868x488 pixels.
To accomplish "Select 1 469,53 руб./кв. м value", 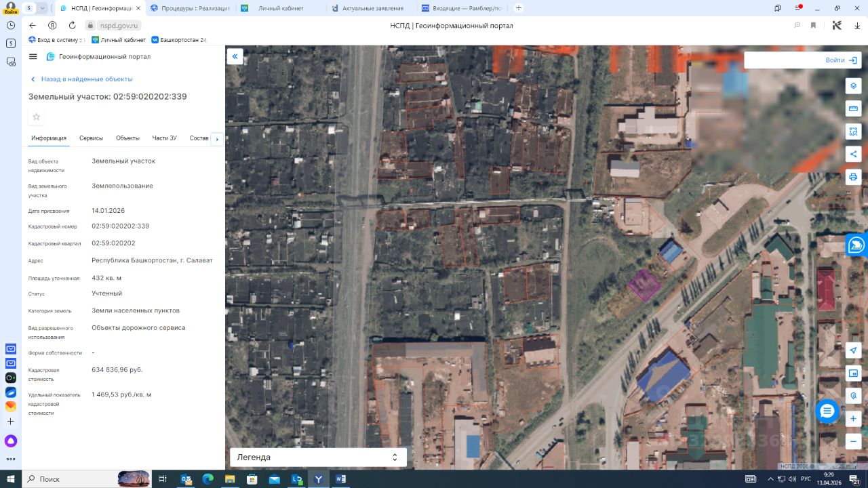I will (x=121, y=394).
